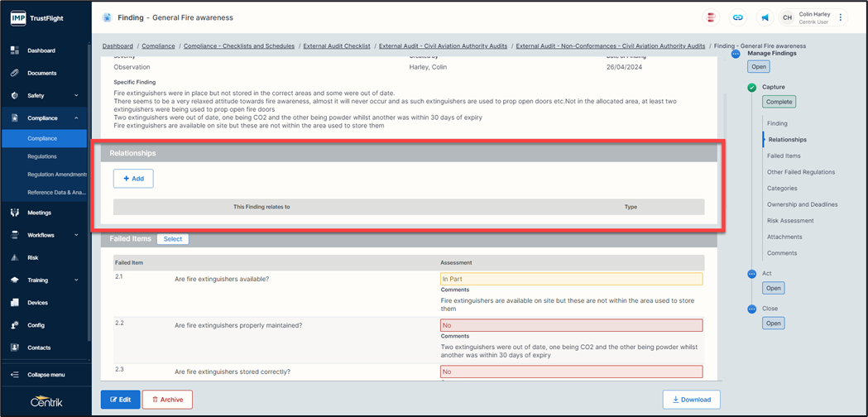Viewport: 868px width, 417px height.
Task: Click the Risk warning triangle icon
Action: click(15, 257)
